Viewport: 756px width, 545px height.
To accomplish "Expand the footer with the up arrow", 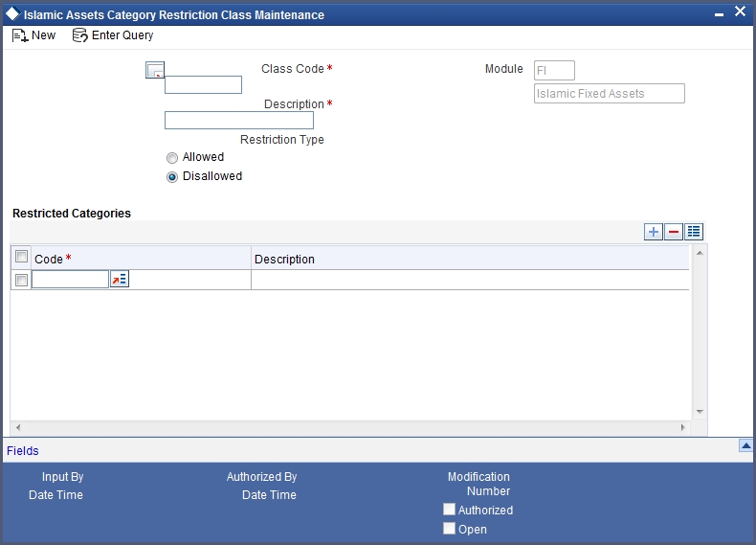I will (745, 445).
